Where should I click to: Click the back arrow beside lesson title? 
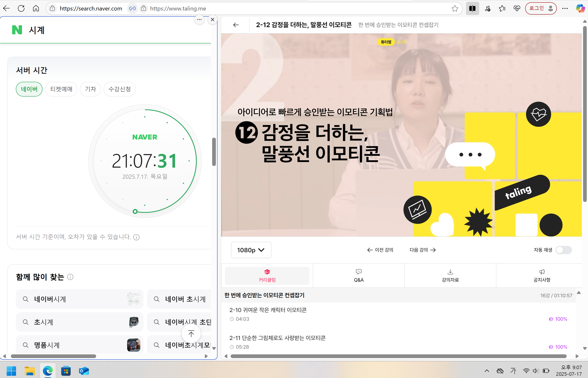click(236, 25)
